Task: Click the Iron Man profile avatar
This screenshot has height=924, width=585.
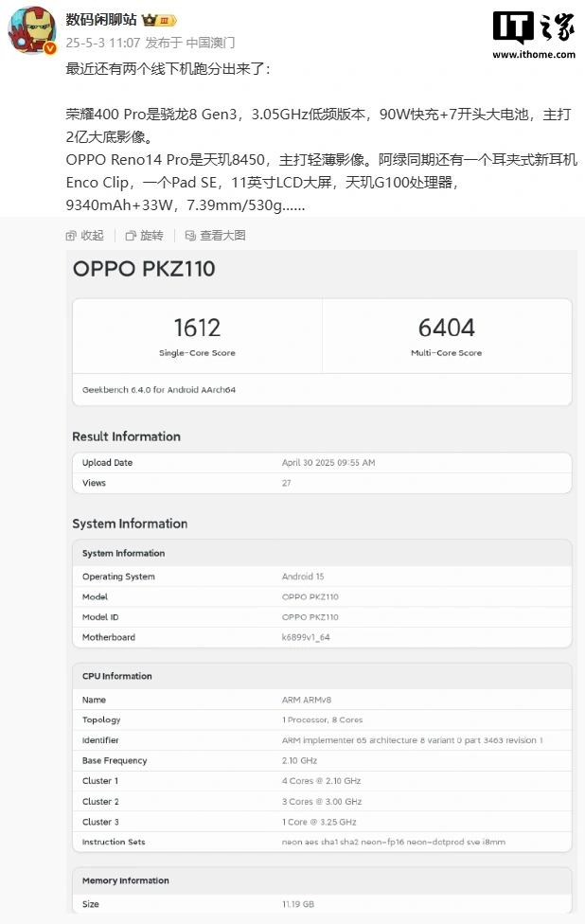Action: (31, 31)
